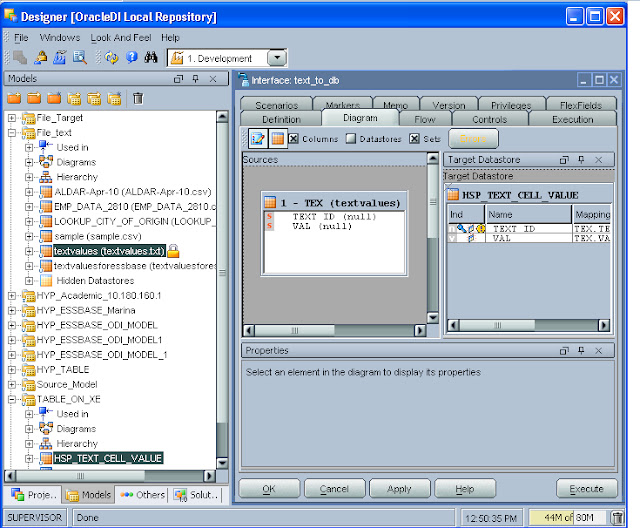Open the 1. Development context dropdown

point(277,58)
